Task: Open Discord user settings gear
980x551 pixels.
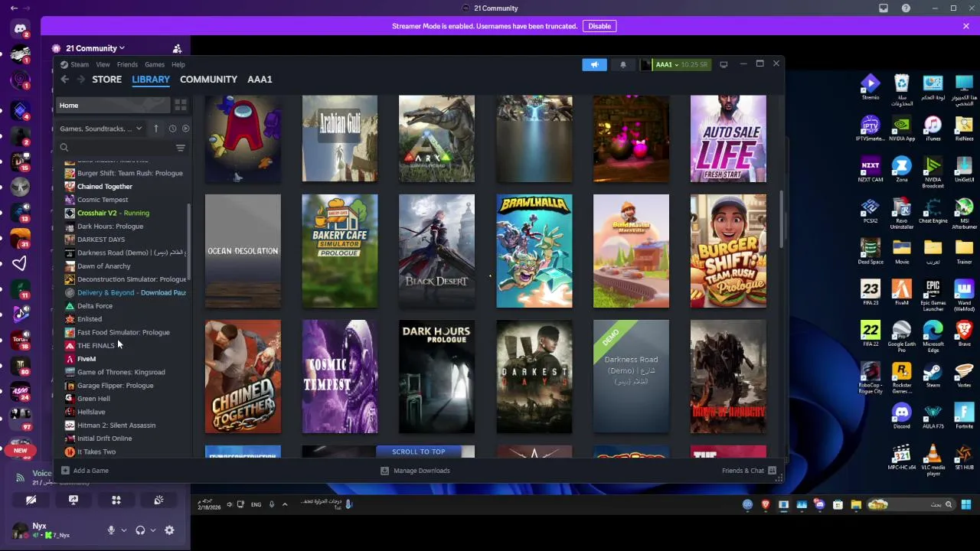Action: pyautogui.click(x=169, y=530)
